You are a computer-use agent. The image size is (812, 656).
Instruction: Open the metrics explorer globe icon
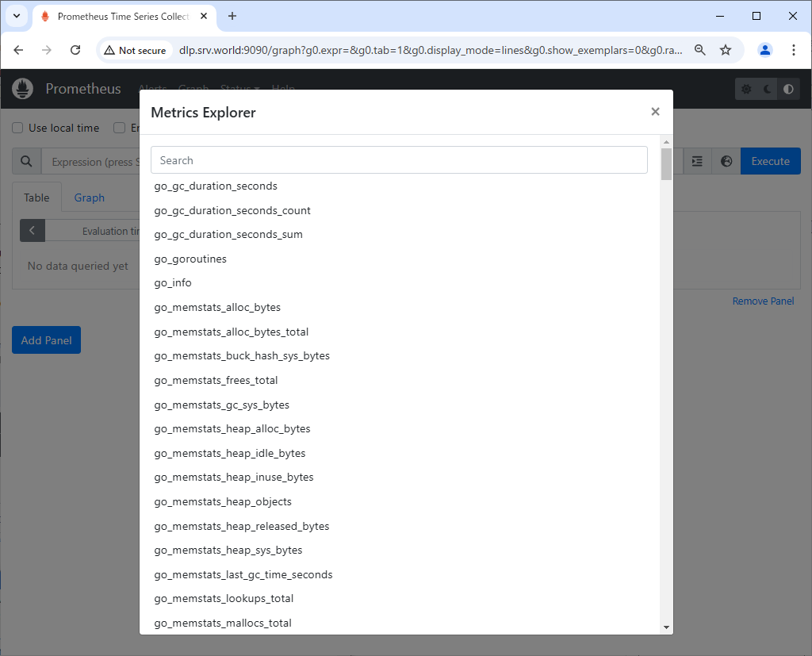pyautogui.click(x=726, y=161)
